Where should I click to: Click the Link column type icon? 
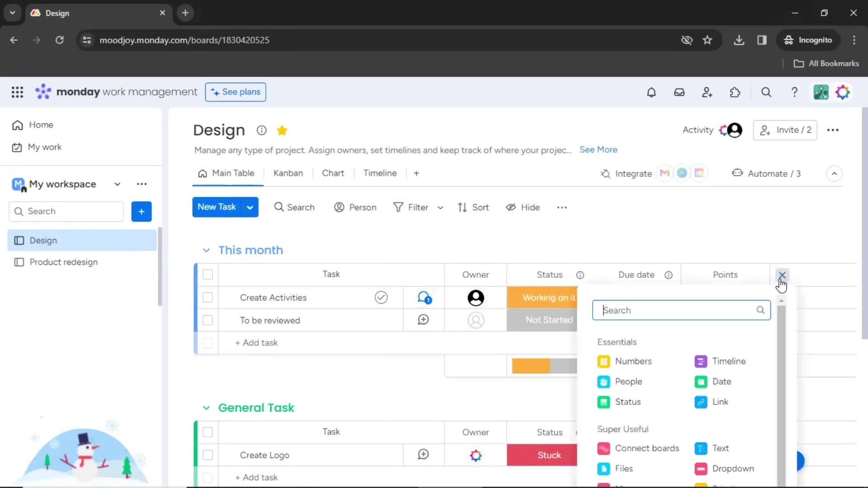tap(701, 402)
